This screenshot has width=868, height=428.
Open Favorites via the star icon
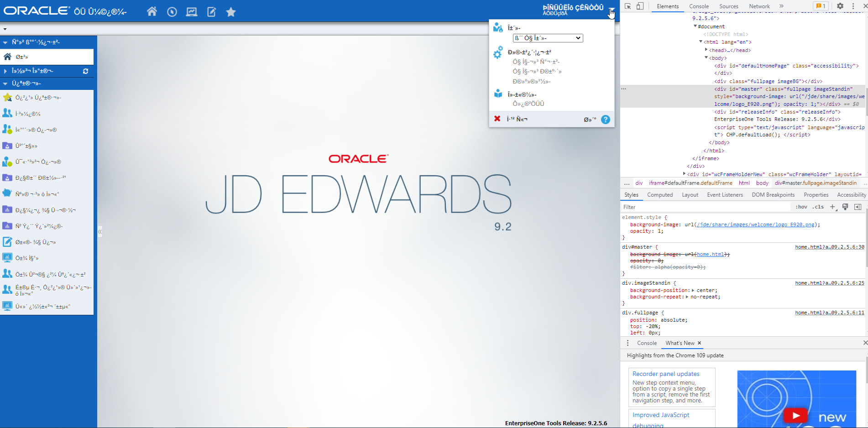click(x=230, y=12)
